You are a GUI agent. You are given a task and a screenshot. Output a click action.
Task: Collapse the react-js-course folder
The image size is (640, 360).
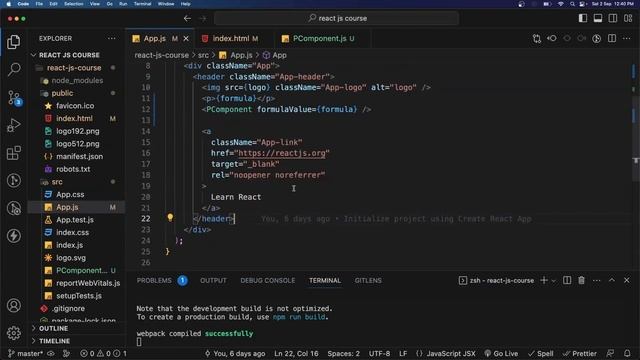(x=74, y=68)
